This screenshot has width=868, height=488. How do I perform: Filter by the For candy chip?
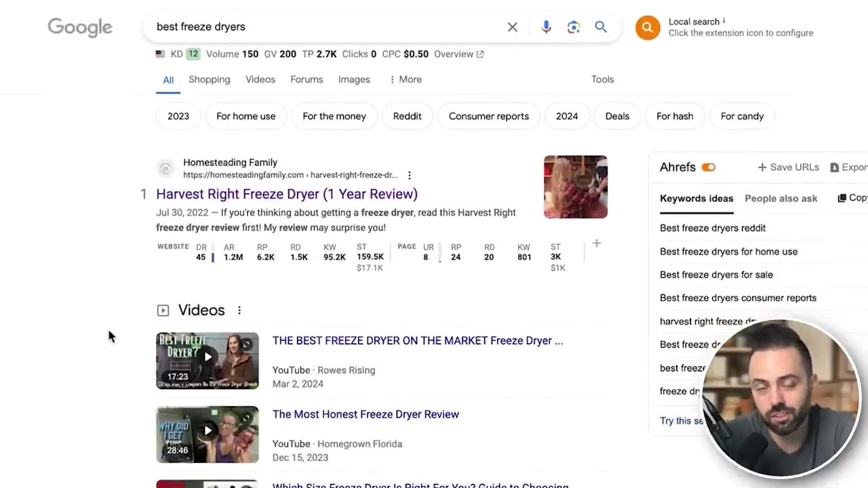tap(742, 116)
